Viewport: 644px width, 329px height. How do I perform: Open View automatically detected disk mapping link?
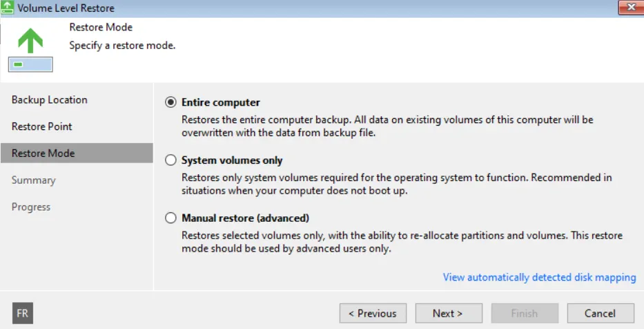(539, 277)
